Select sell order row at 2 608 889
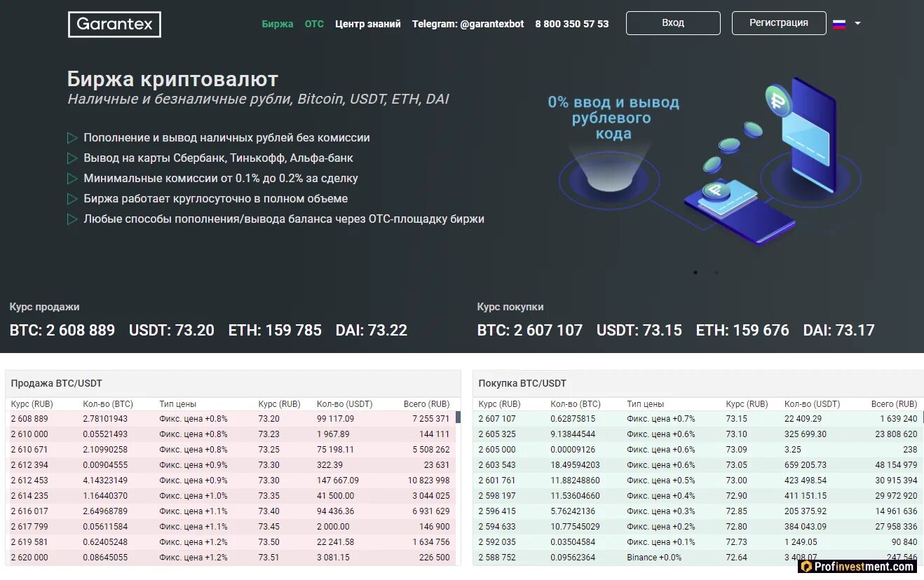This screenshot has width=924, height=580. click(x=231, y=419)
